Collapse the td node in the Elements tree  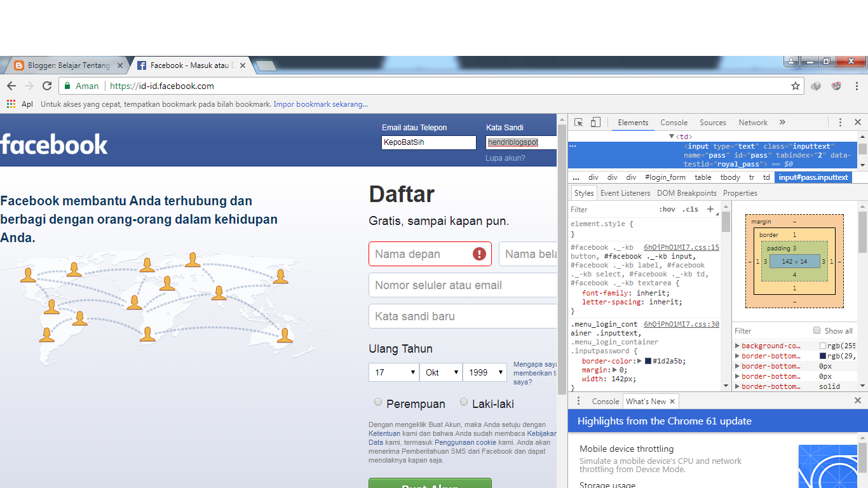[672, 136]
